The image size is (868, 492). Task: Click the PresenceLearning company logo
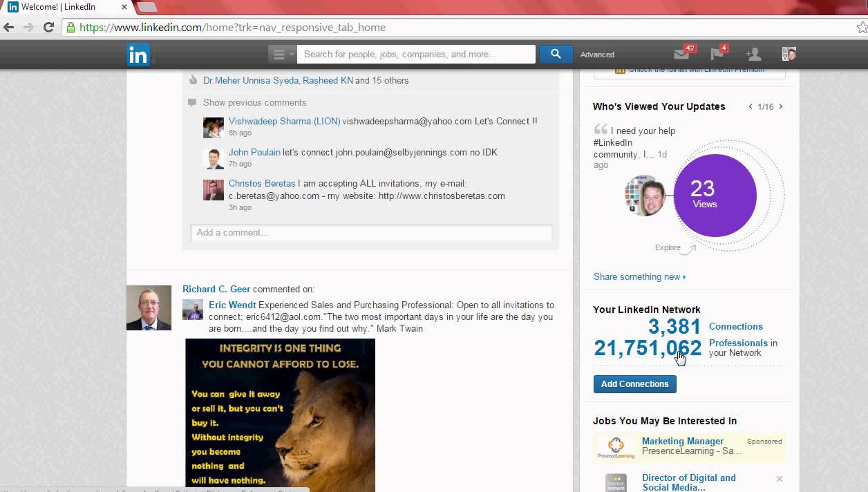pyautogui.click(x=616, y=447)
